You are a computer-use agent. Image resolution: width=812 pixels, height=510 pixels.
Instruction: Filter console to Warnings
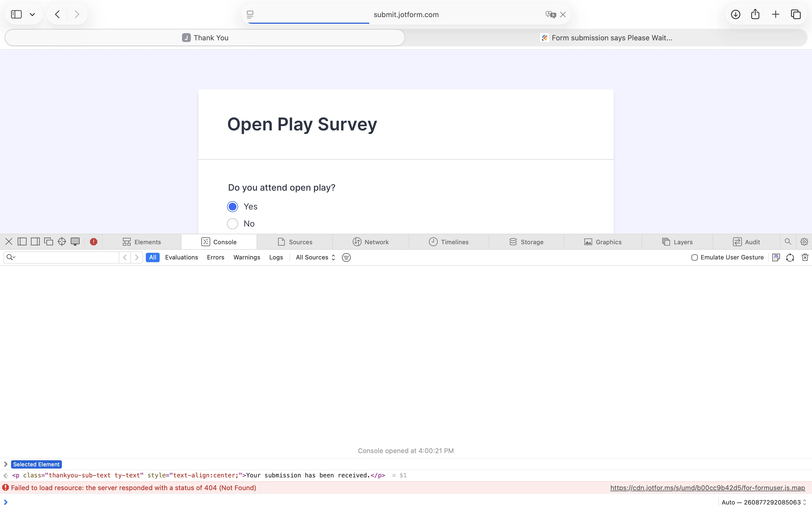point(246,257)
